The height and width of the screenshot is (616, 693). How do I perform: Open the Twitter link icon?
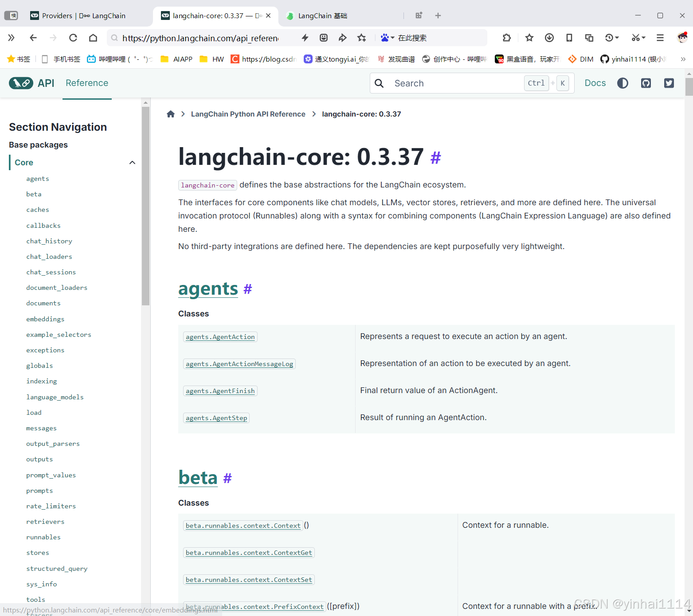669,83
